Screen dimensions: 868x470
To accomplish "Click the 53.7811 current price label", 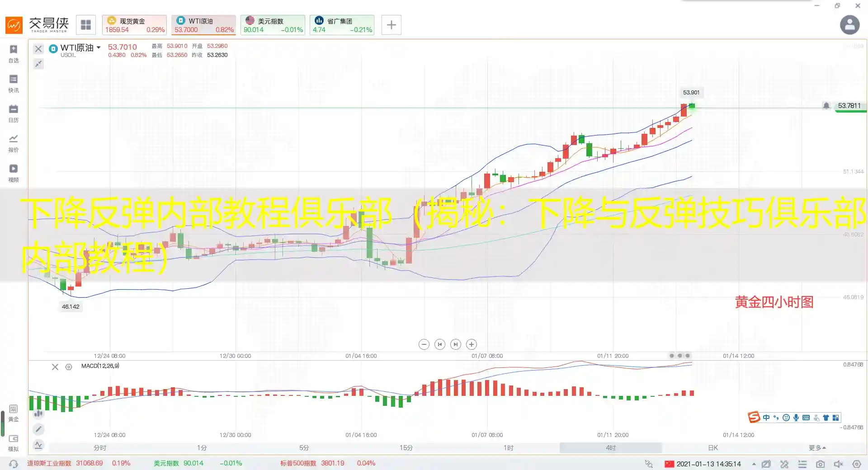I will pyautogui.click(x=849, y=106).
